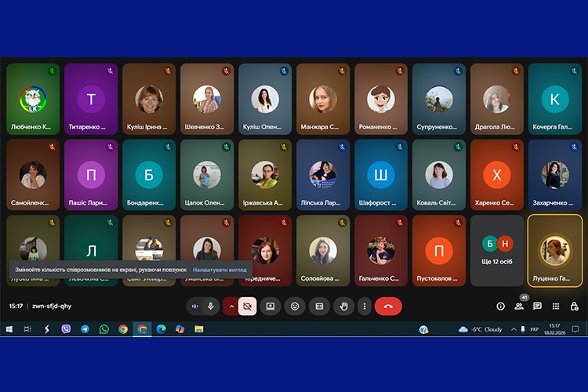Click the Windows Start button
Image resolution: width=588 pixels, height=392 pixels.
click(x=9, y=329)
